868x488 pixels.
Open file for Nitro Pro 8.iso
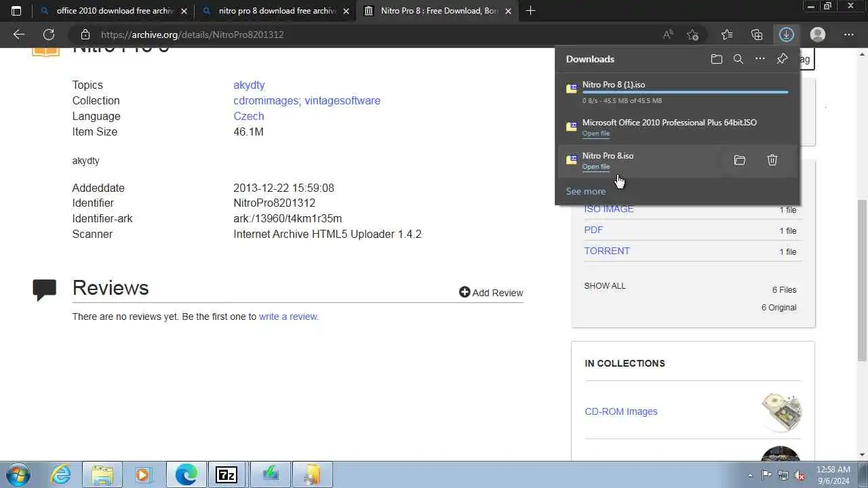point(596,167)
